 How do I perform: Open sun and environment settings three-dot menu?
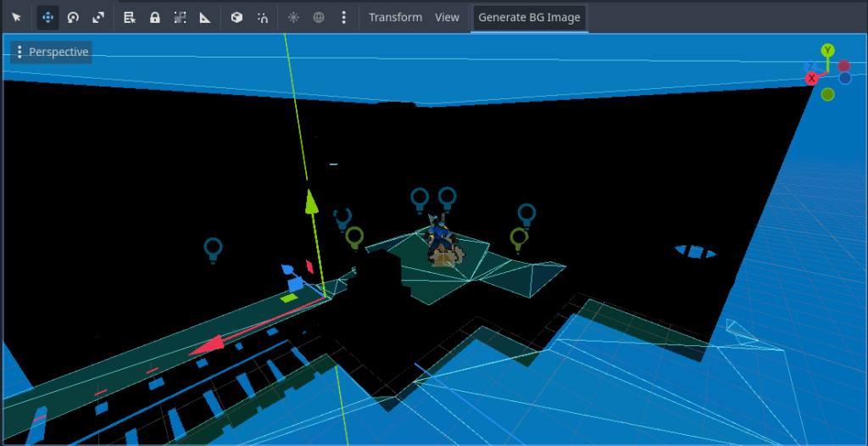[343, 17]
